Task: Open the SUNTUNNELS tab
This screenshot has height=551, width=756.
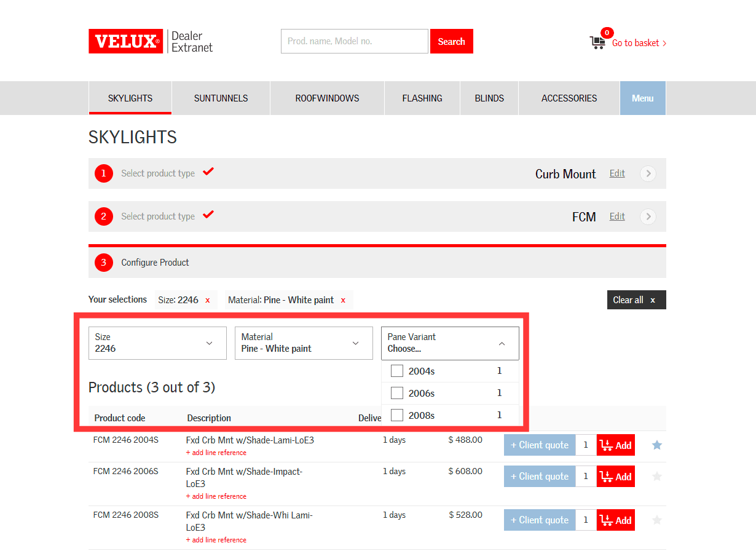Action: [221, 98]
